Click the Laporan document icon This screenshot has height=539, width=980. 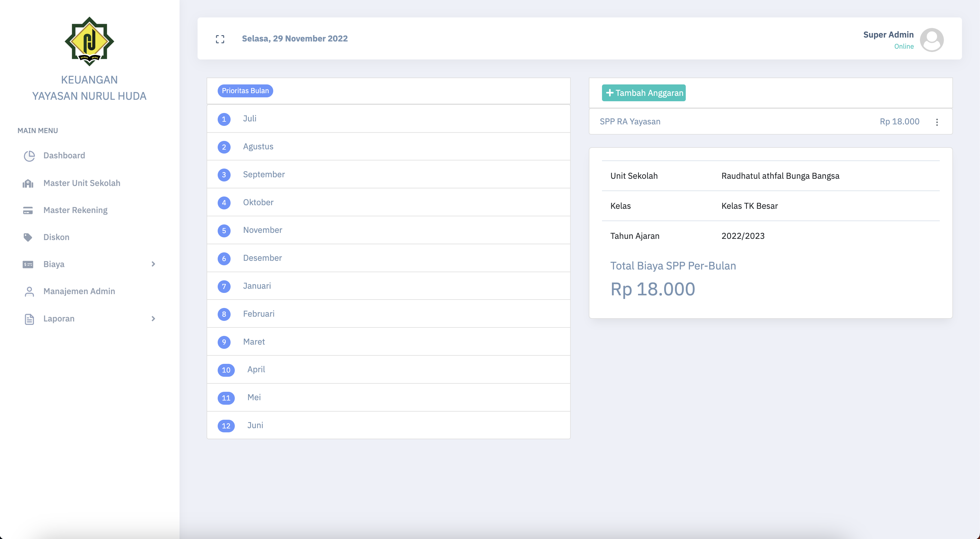pyautogui.click(x=29, y=319)
